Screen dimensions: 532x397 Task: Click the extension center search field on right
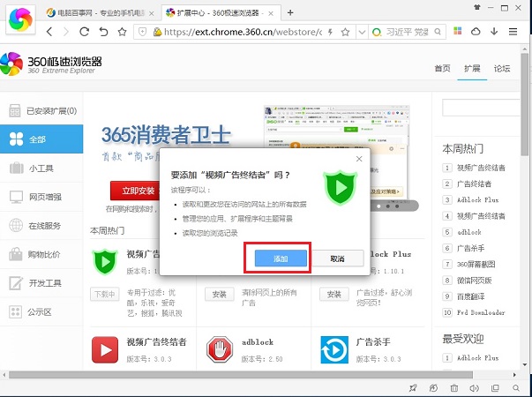481,108
